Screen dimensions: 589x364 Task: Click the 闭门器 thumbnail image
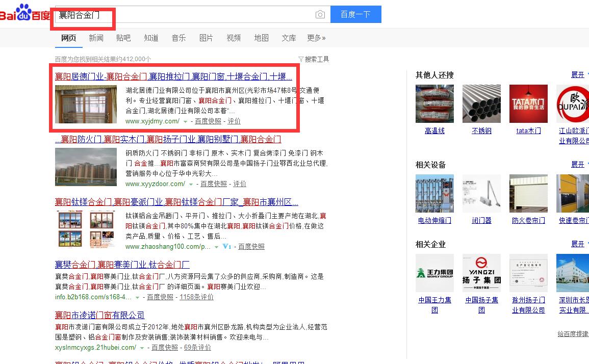coord(481,193)
